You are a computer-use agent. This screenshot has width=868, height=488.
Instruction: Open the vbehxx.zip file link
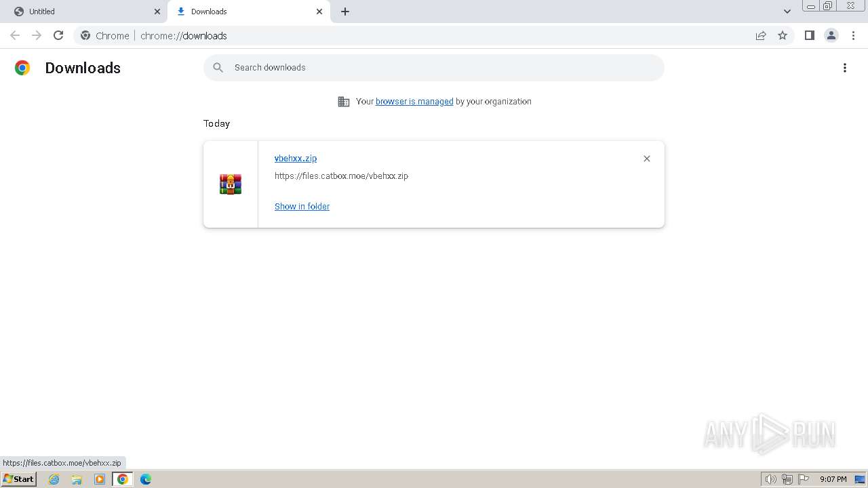pos(296,158)
